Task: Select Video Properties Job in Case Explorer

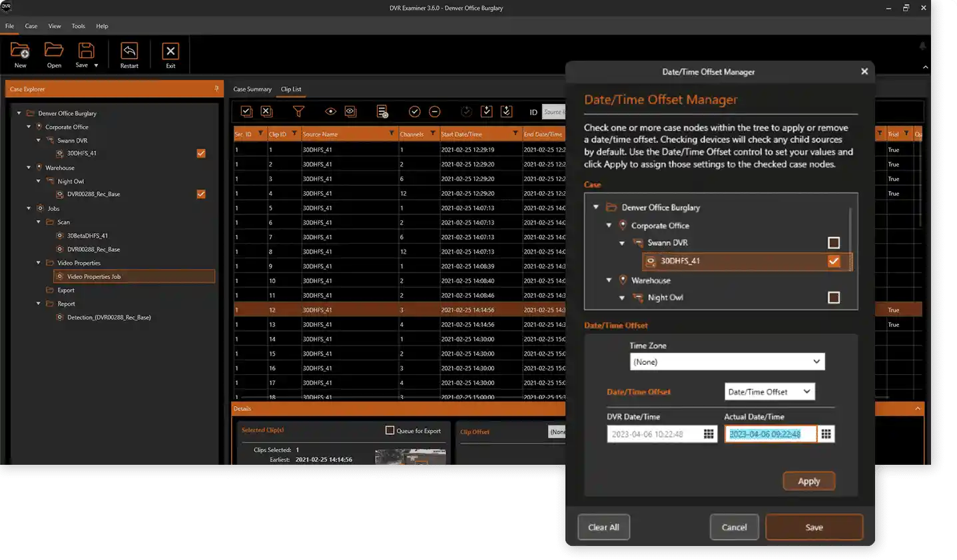Action: (135, 276)
